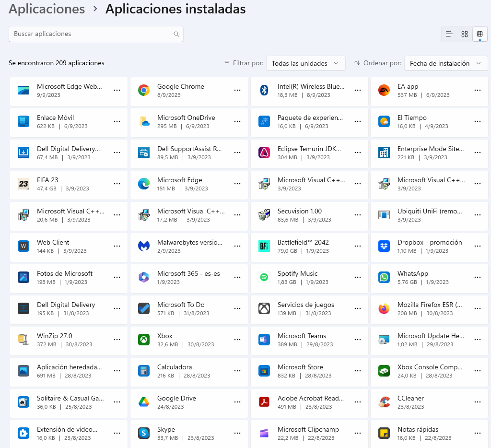Viewport: 491px width, 448px height.
Task: Open the 'Todas las unidades' filter dropdown
Action: point(305,63)
